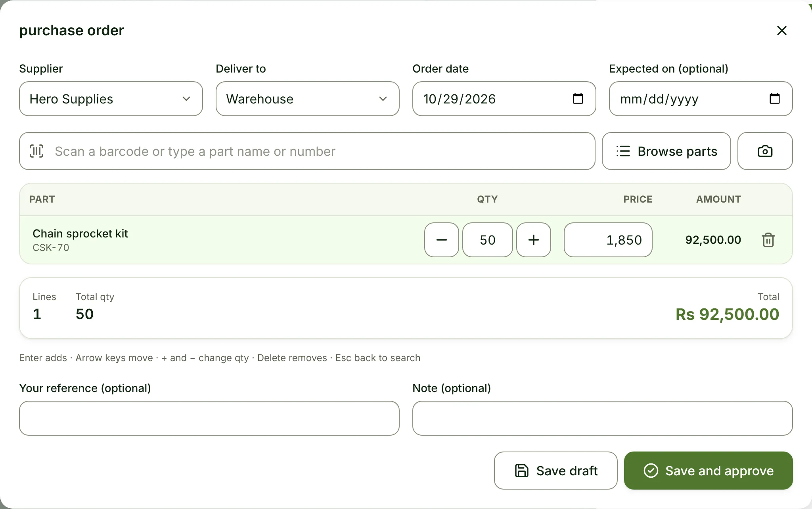Click the Total qty value 50
The image size is (812, 509).
click(x=85, y=314)
